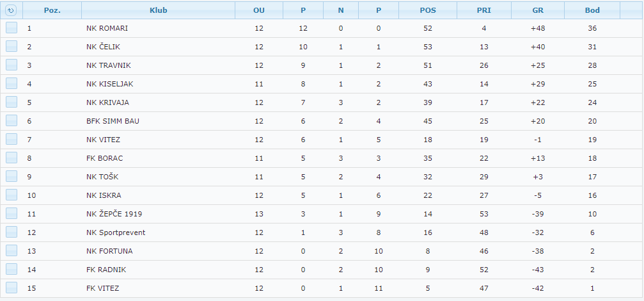The width and height of the screenshot is (644, 301).
Task: Tick the NK ŽEPČE 1919 checkbox
Action: point(12,214)
